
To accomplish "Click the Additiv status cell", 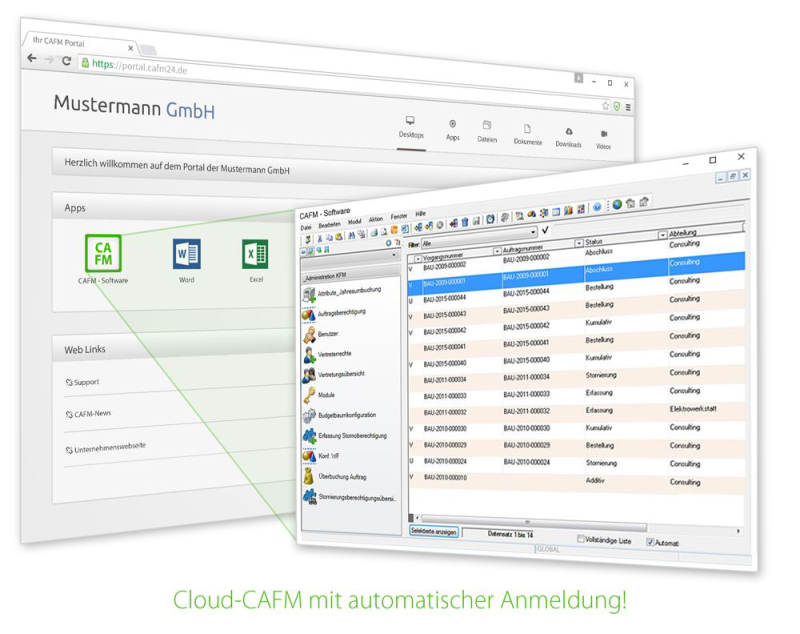I will tap(595, 480).
